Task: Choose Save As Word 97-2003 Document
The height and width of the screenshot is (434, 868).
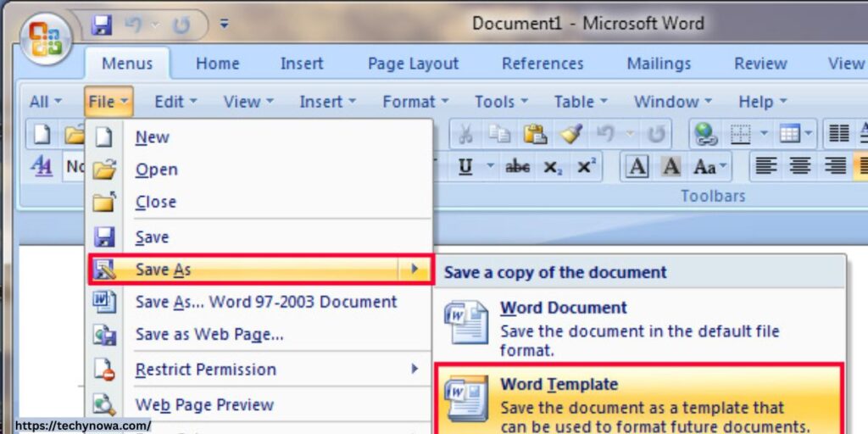Action: point(259,302)
